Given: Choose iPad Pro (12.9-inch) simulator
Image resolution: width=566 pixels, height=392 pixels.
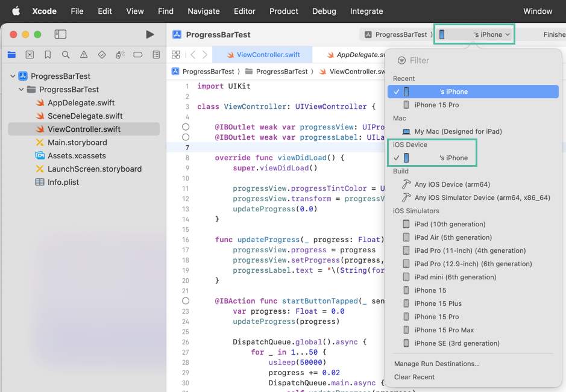Looking at the screenshot, I should (x=473, y=264).
